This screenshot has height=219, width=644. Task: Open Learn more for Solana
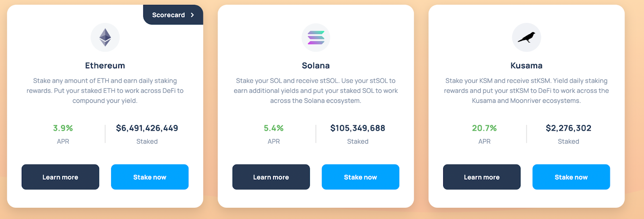pos(271,177)
